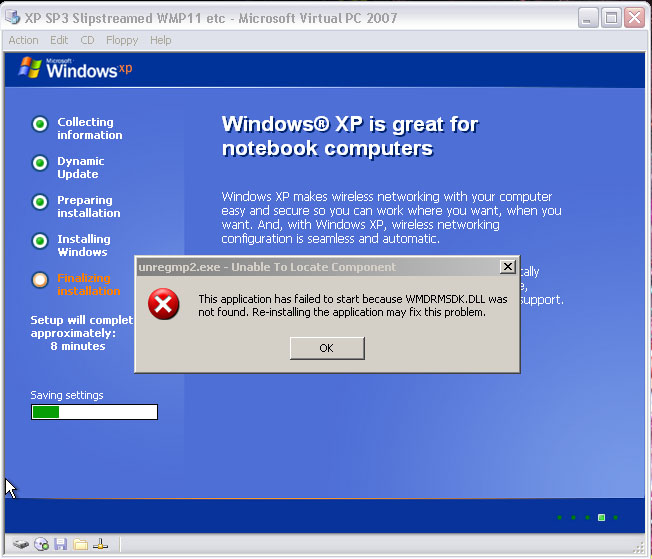Open the Edit menu
652x559 pixels.
(x=59, y=40)
